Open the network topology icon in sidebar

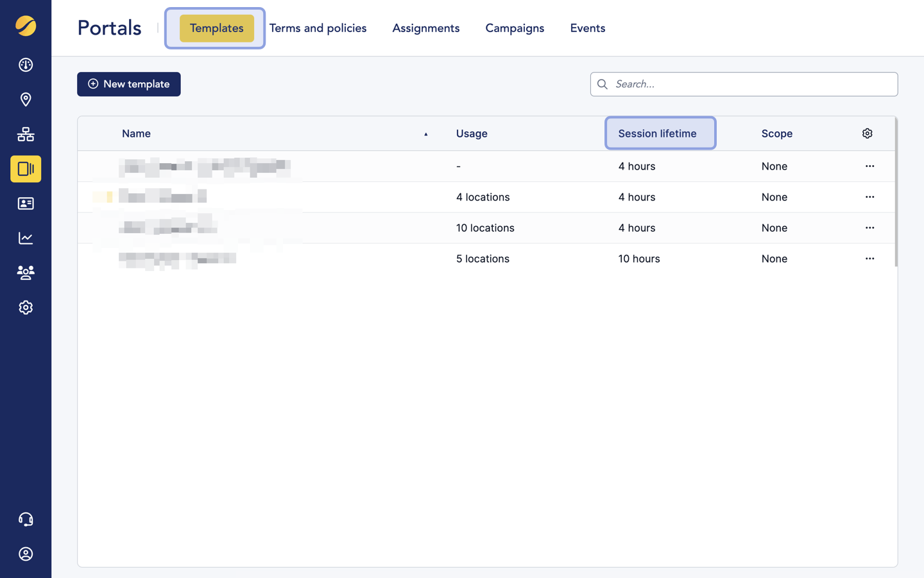[x=26, y=134]
